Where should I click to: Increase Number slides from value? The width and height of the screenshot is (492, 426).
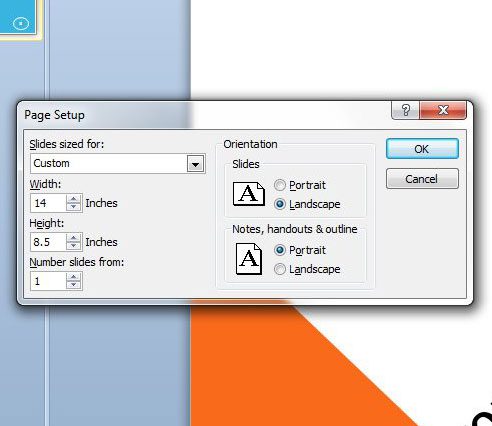(x=74, y=277)
